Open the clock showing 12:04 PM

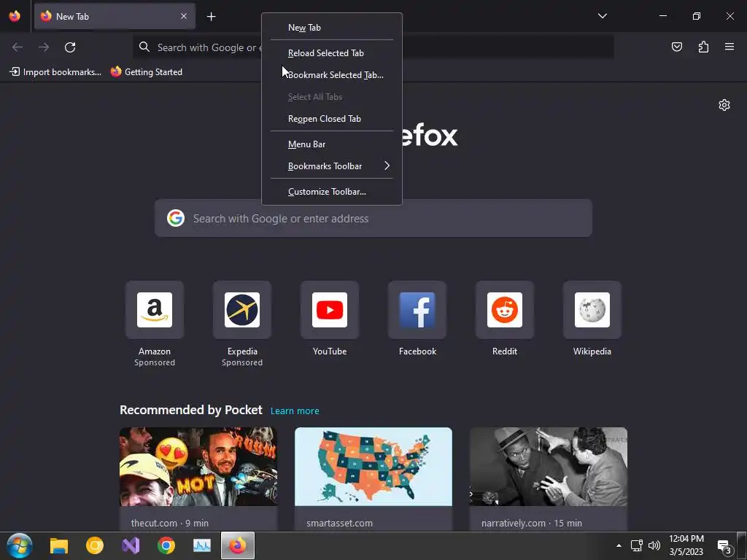point(686,545)
